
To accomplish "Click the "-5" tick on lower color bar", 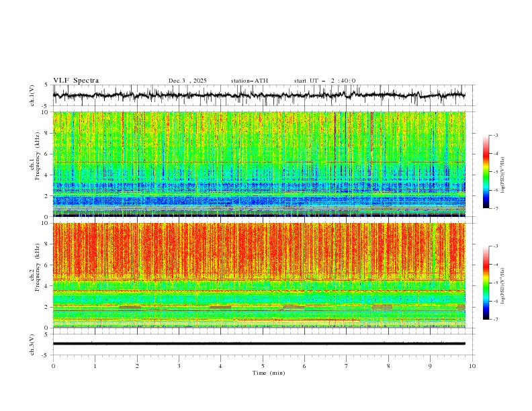I will click(x=496, y=283).
